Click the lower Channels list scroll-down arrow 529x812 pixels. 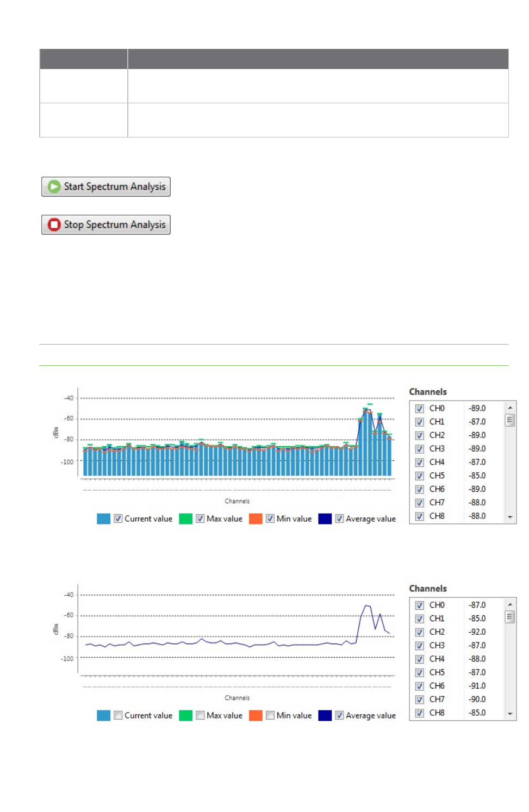pos(510,714)
